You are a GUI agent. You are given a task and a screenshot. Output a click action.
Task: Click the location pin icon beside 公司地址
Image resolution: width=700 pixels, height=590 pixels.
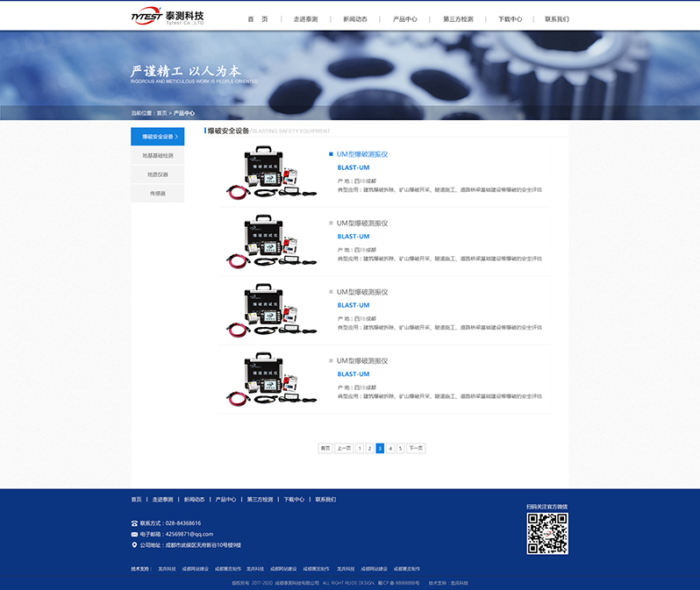[x=134, y=544]
